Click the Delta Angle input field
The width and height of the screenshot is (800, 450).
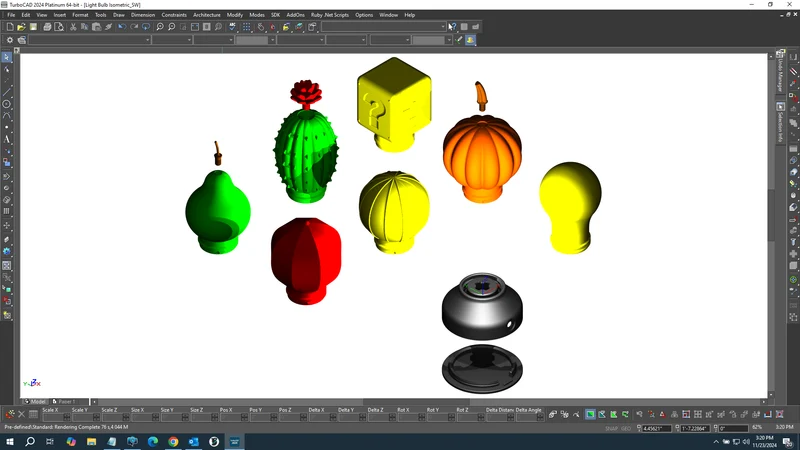click(x=530, y=418)
